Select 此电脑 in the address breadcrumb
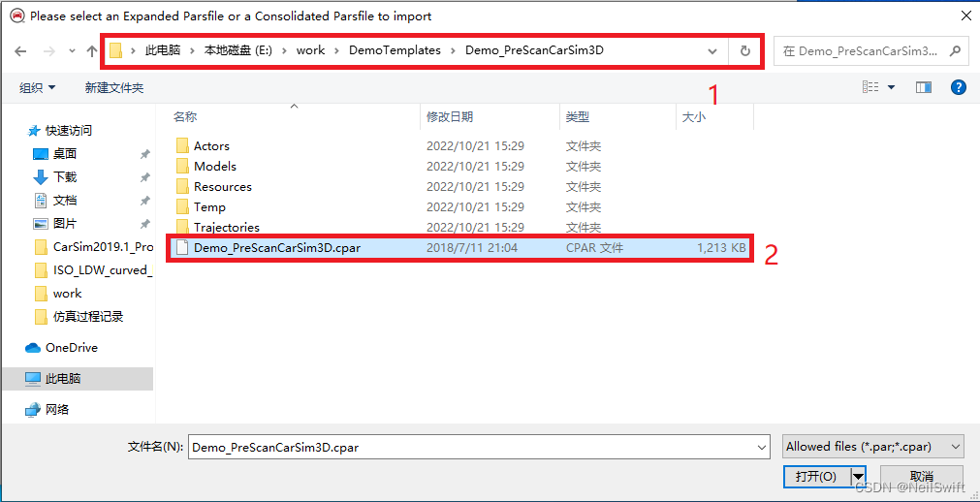The image size is (980, 502). coord(163,50)
